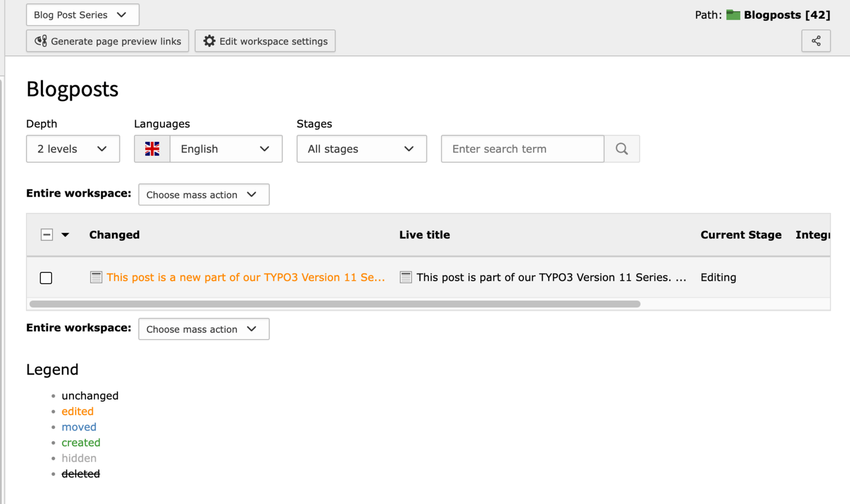Image resolution: width=850 pixels, height=504 pixels.
Task: Open the top Choose mass action dropdown
Action: coord(203,194)
